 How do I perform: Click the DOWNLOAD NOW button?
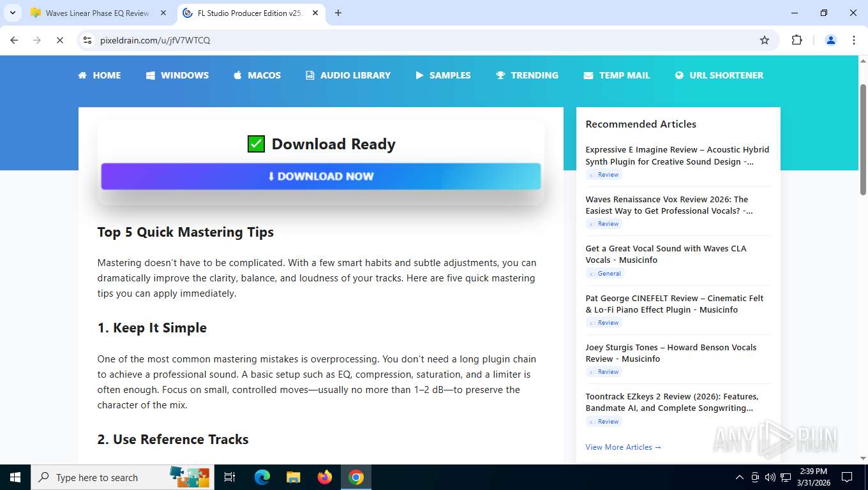(x=321, y=177)
